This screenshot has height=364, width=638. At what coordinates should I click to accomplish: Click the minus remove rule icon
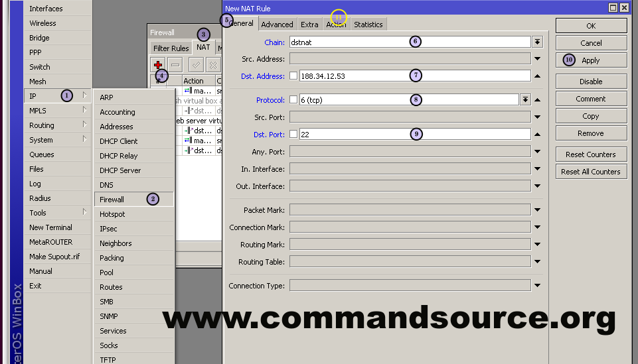pos(175,64)
